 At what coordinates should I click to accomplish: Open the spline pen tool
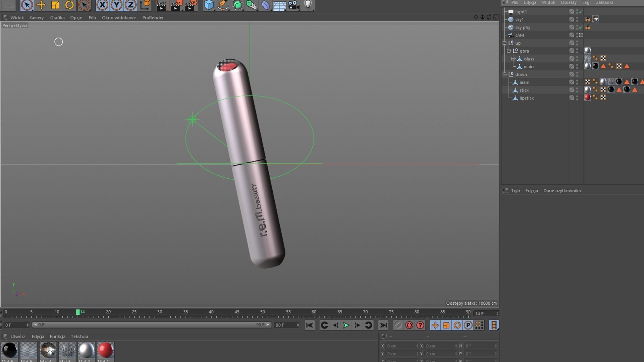223,5
